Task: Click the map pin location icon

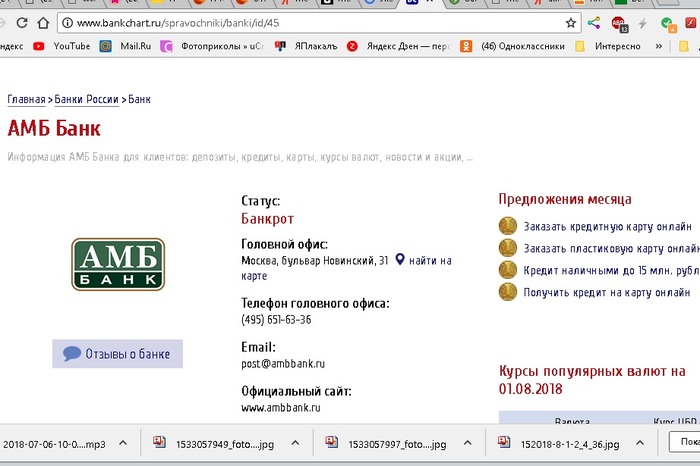Action: [x=400, y=260]
